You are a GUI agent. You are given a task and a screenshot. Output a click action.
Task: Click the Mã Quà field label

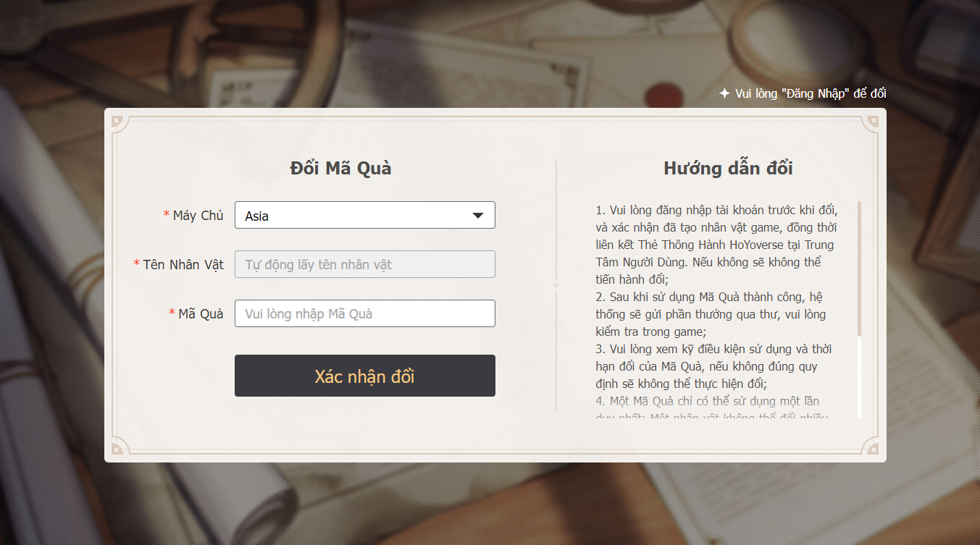point(201,313)
